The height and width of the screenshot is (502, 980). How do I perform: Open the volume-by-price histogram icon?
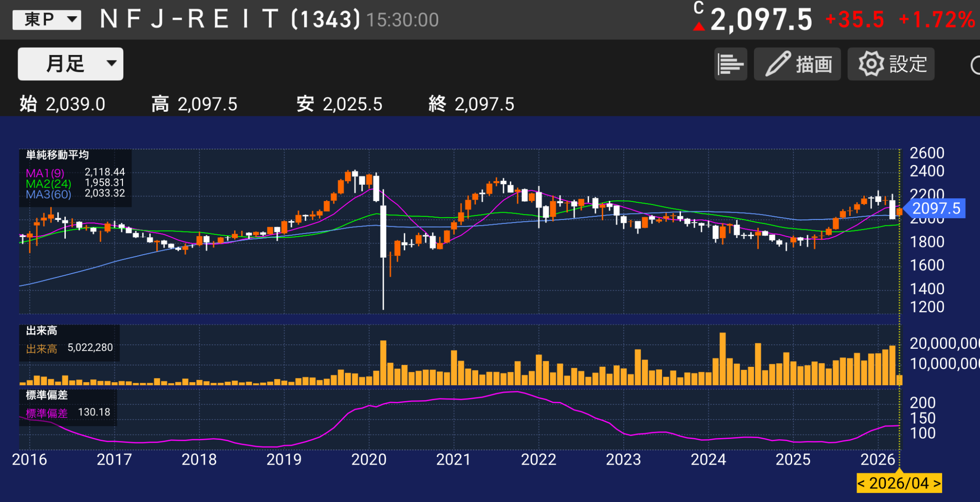point(730,64)
